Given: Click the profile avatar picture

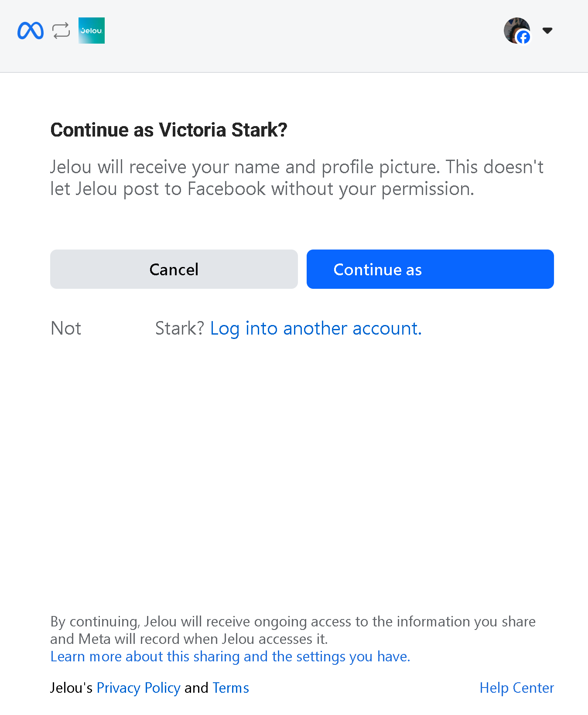Looking at the screenshot, I should 517,30.
